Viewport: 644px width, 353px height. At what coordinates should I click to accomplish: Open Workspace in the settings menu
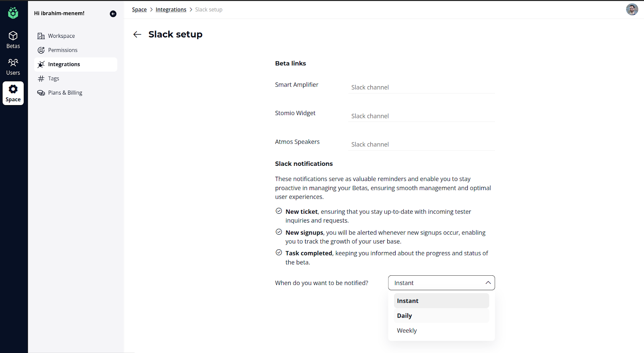[61, 36]
